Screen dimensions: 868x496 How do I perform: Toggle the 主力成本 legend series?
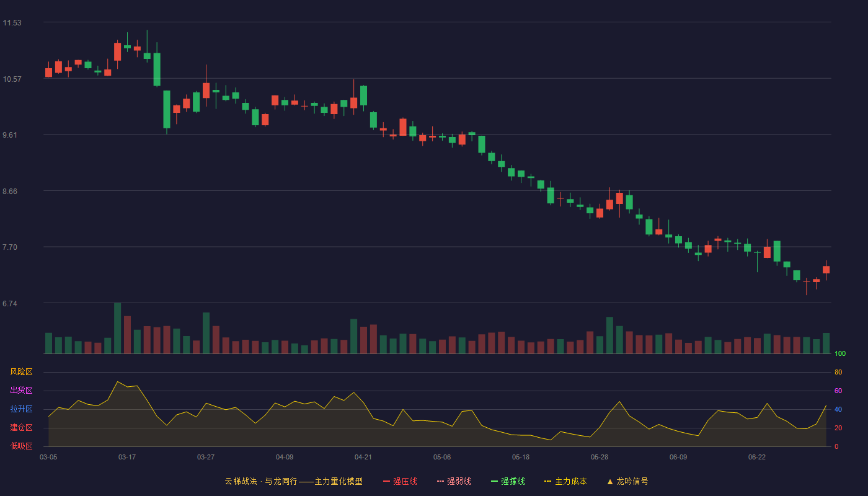(x=565, y=481)
